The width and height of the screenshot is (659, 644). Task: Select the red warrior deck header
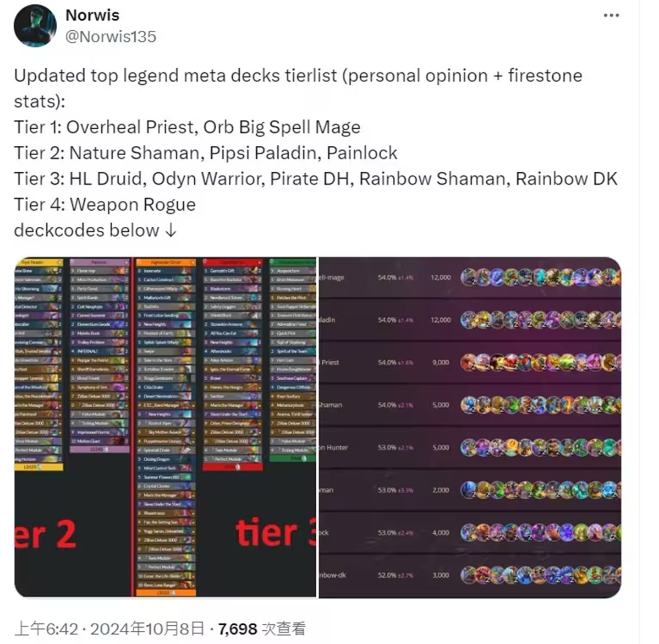(233, 262)
